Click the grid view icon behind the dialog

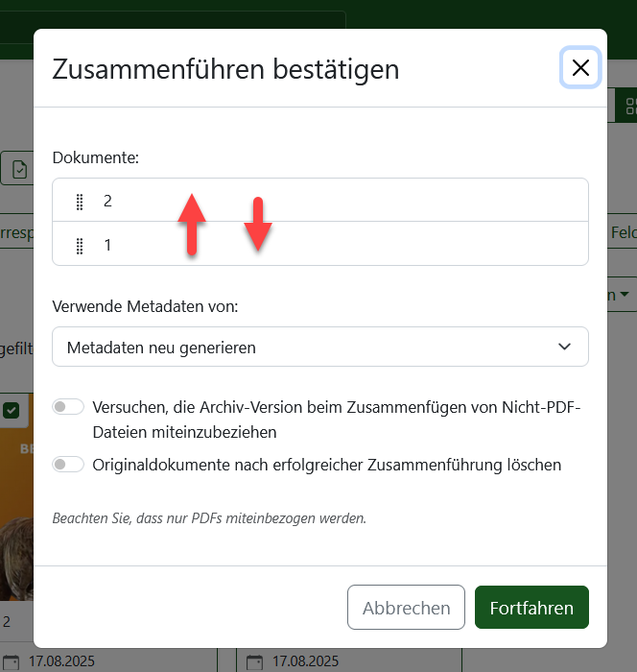tap(629, 106)
